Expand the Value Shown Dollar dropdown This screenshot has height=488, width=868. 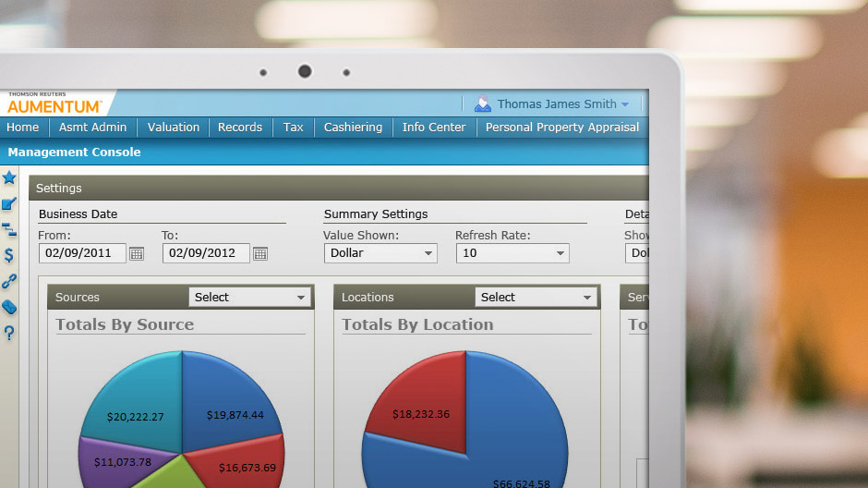click(380, 253)
